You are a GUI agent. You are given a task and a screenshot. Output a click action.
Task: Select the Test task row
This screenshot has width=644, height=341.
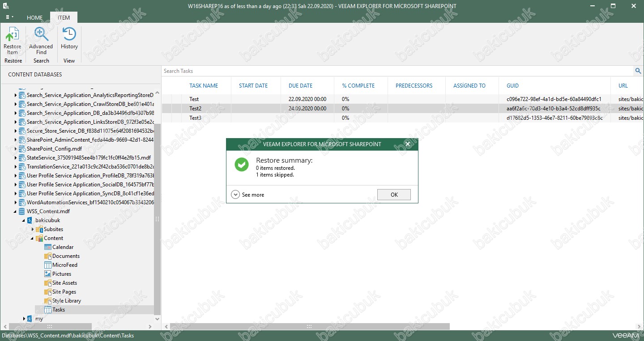point(402,99)
